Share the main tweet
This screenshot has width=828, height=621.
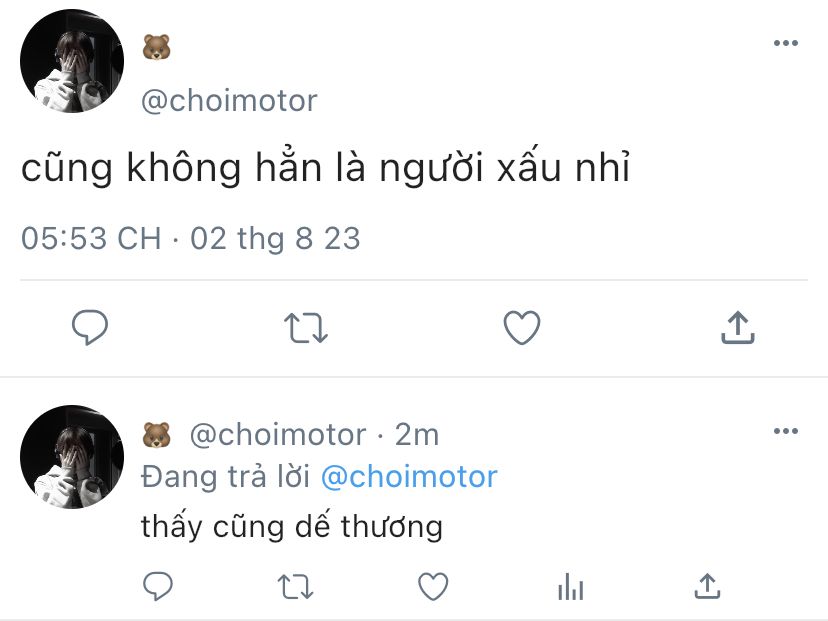[x=738, y=328]
